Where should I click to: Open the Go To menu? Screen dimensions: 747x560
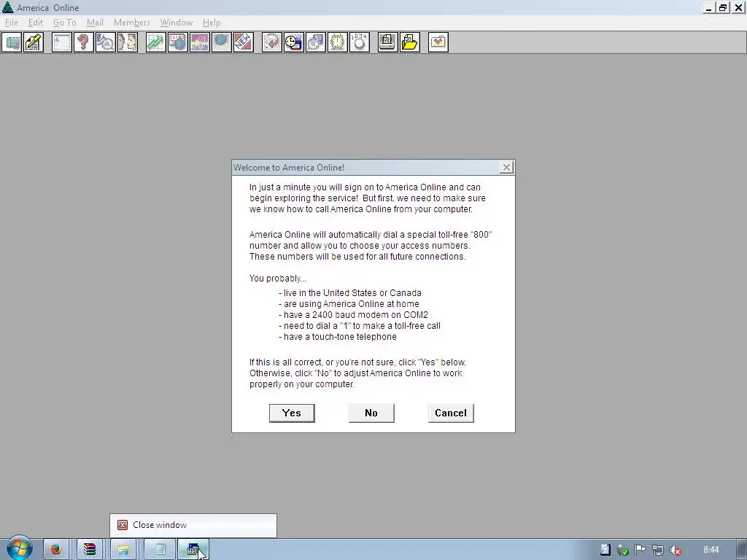coord(65,23)
